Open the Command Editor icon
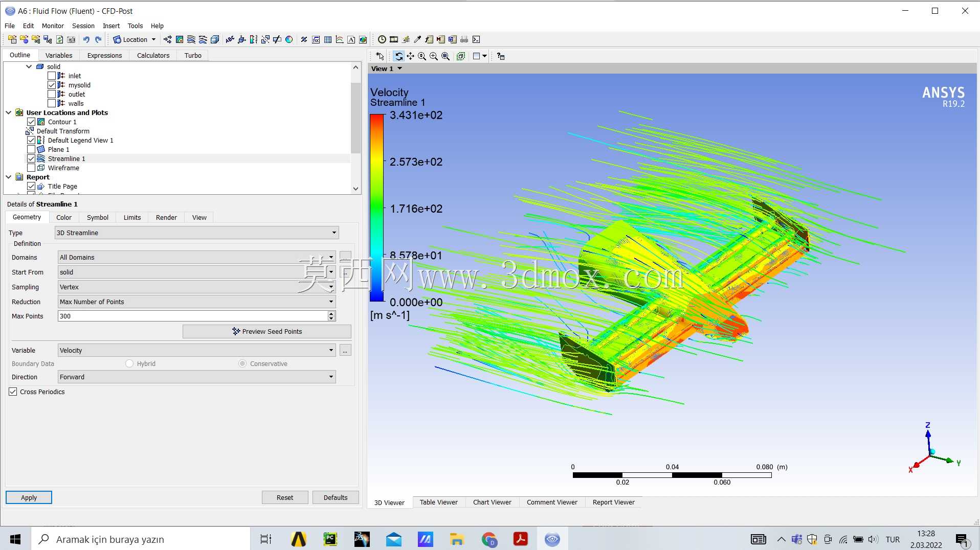The image size is (980, 550). tap(476, 39)
